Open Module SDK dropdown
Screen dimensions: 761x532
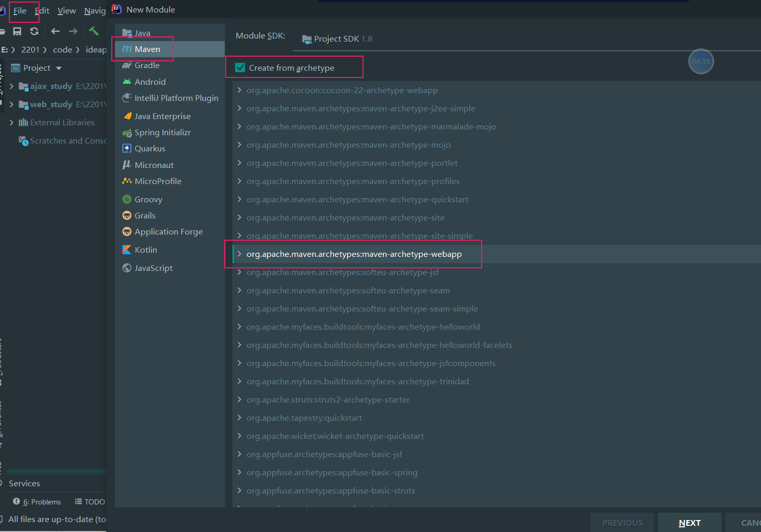pos(526,39)
